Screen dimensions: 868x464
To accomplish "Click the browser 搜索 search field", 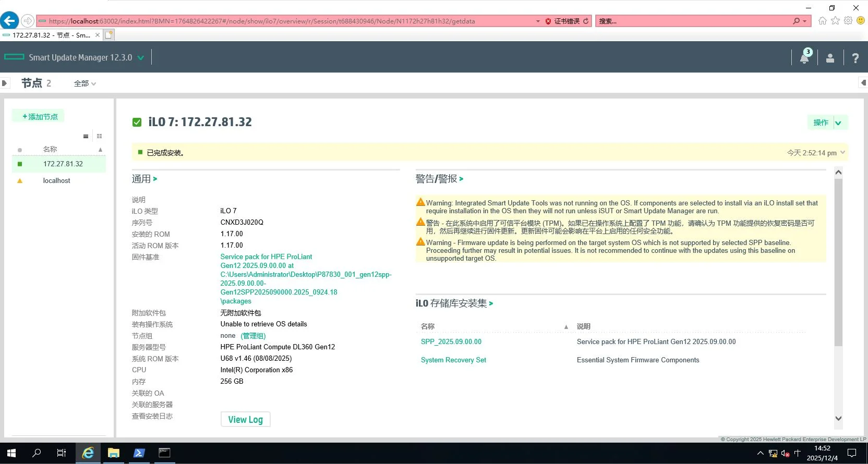I will (693, 21).
